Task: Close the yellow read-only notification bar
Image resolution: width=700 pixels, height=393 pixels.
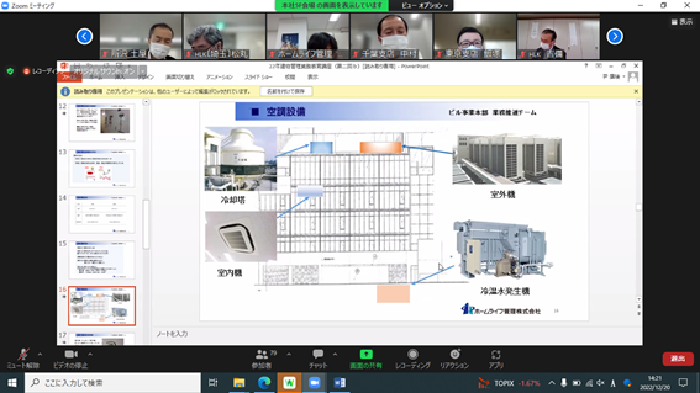Action: tap(636, 92)
